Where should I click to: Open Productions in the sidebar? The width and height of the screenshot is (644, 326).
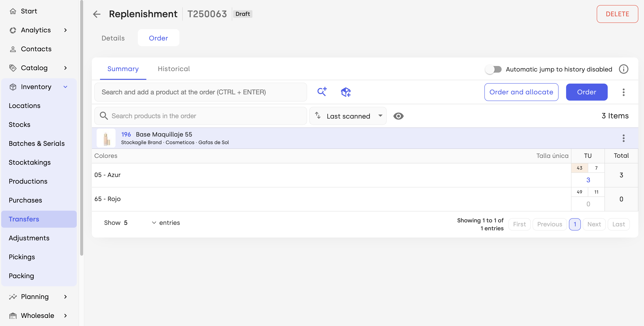tap(28, 182)
